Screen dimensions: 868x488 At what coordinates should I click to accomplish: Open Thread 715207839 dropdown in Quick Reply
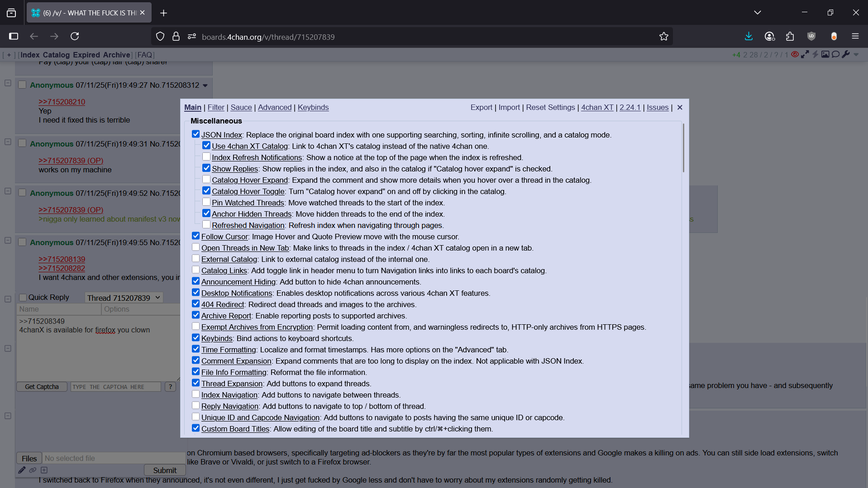[124, 298]
